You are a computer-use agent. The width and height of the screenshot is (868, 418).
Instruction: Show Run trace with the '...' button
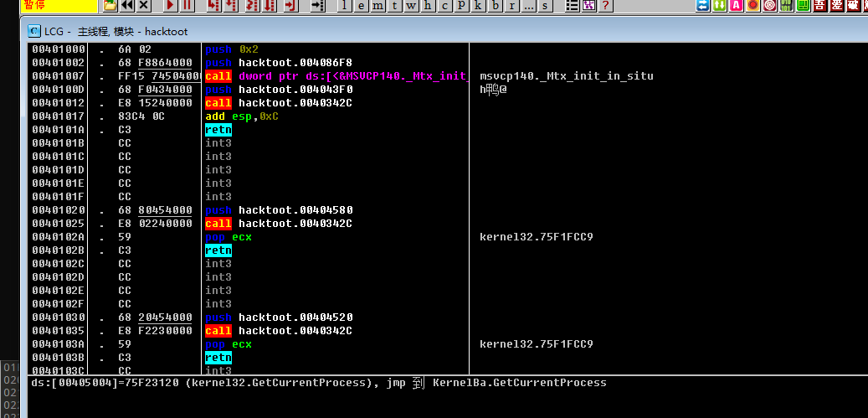tap(528, 6)
